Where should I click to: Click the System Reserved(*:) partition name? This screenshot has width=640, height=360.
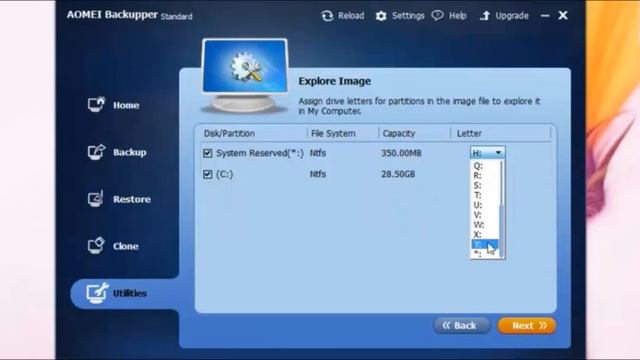tap(260, 153)
